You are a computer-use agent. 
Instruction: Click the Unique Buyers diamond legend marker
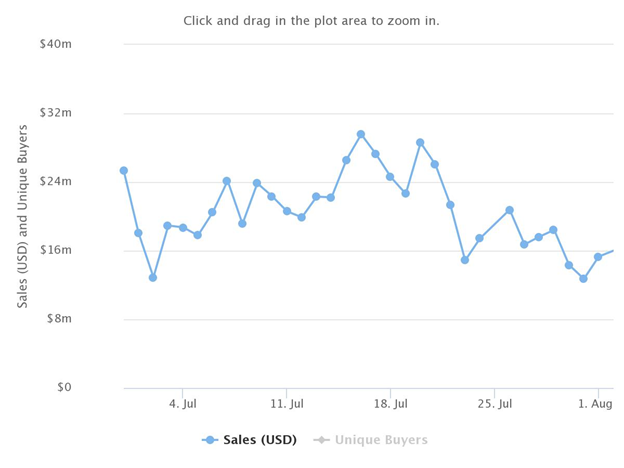tap(322, 440)
